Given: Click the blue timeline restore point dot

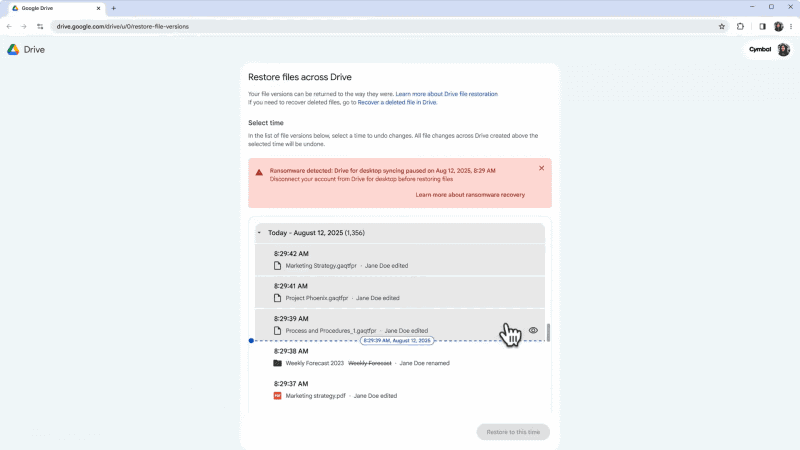Looking at the screenshot, I should click(x=251, y=340).
